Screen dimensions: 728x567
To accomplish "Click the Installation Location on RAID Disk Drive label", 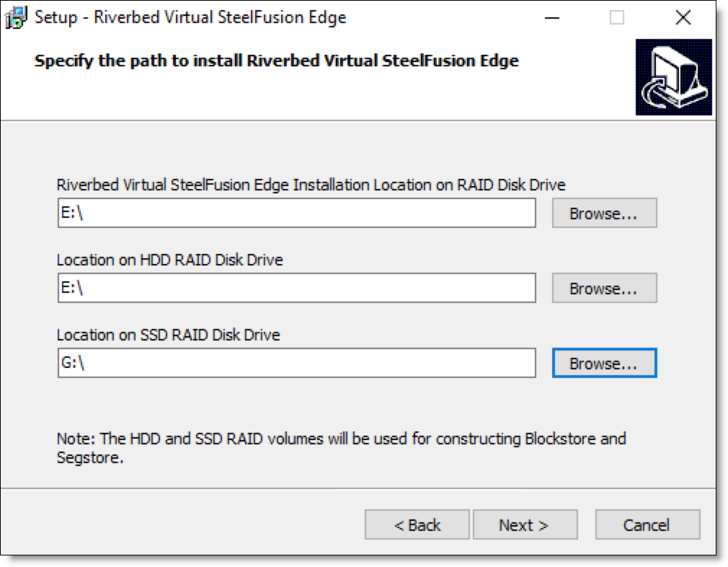I will pos(311,185).
